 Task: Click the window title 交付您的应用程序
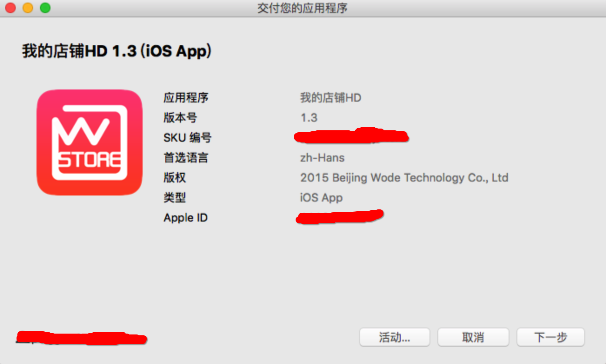[x=303, y=8]
